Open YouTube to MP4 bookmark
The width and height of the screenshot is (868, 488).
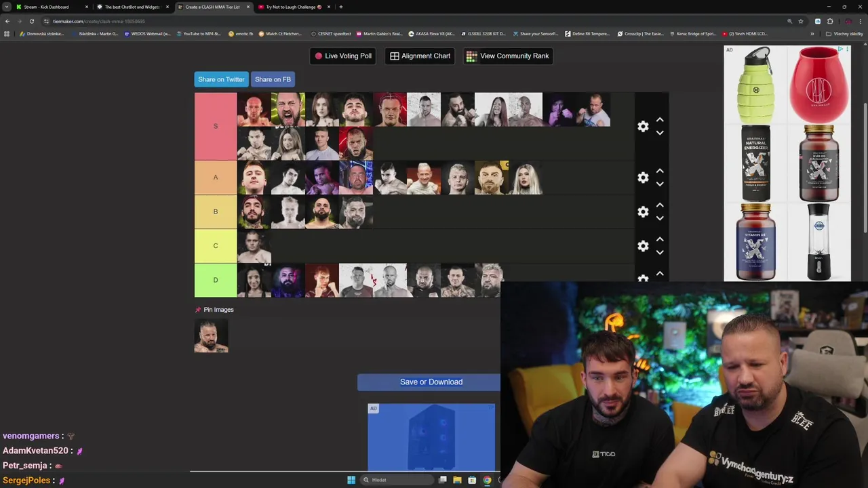[198, 33]
